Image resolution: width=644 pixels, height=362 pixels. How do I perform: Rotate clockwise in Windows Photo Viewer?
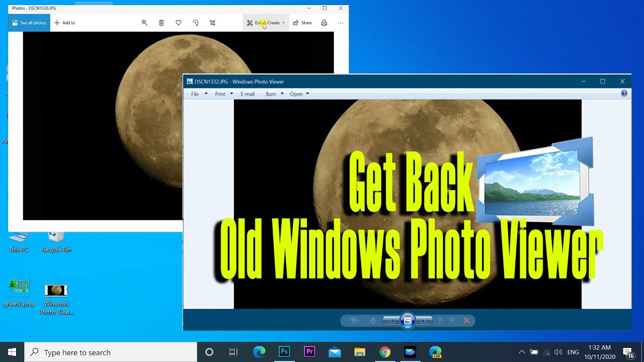tap(451, 321)
